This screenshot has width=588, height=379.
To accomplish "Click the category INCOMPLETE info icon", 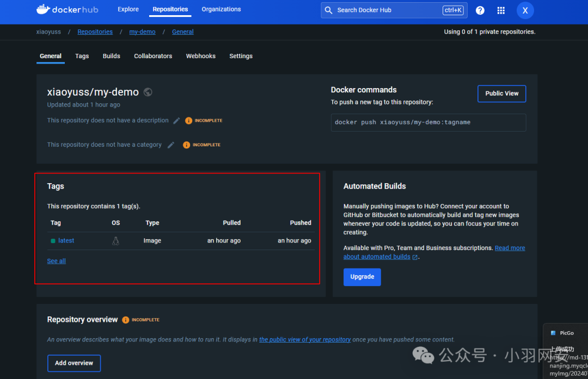I will (186, 145).
